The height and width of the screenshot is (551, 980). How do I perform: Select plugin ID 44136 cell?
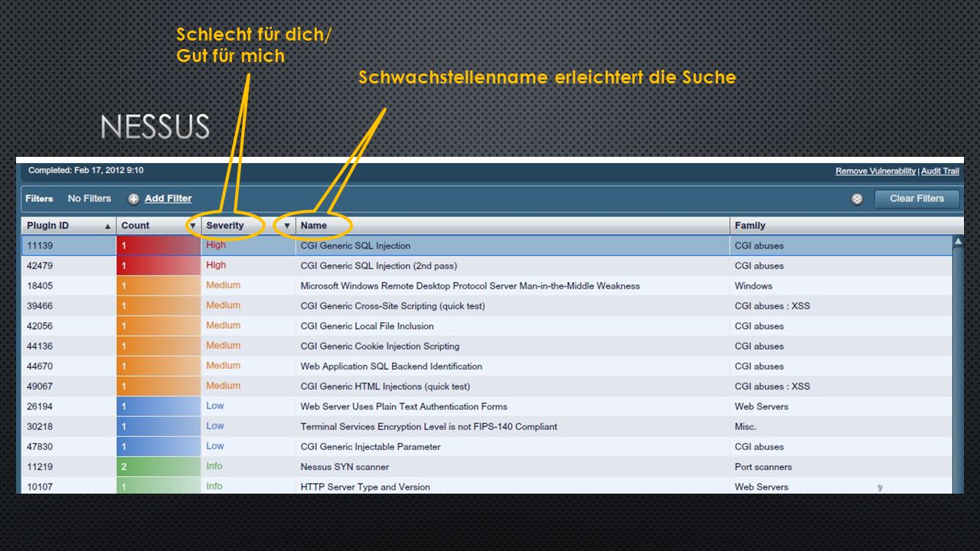pos(69,346)
